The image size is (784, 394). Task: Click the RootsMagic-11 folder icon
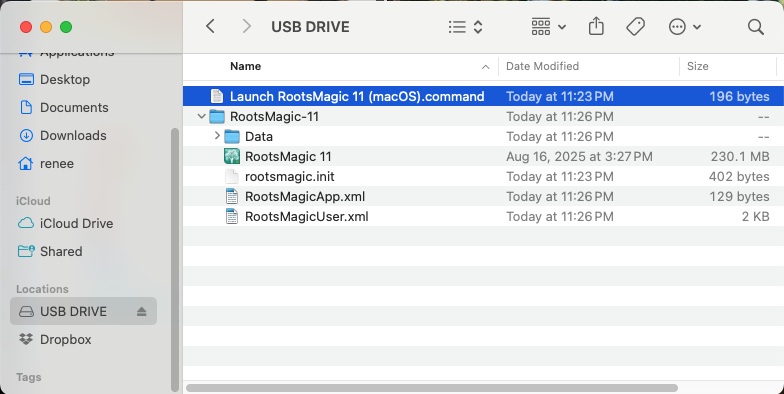point(216,116)
